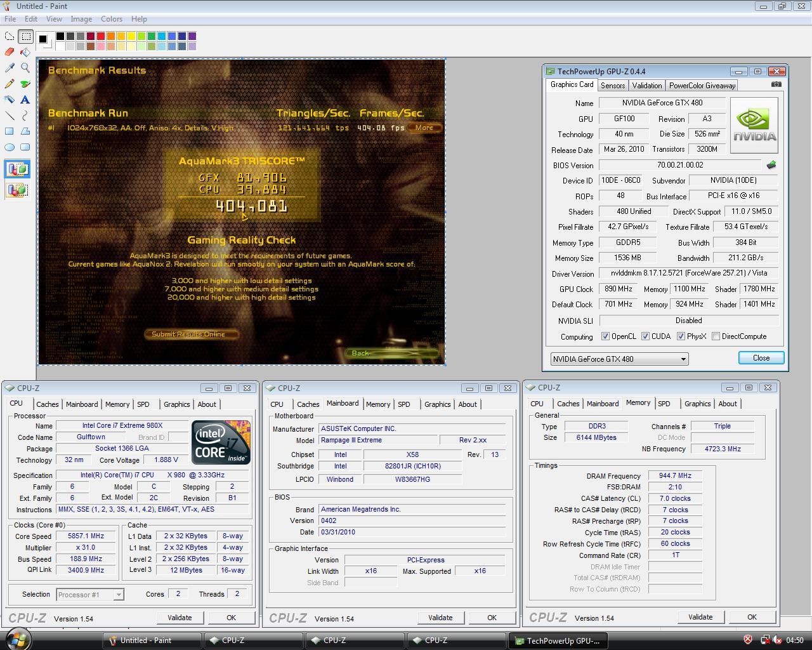The height and width of the screenshot is (650, 812).
Task: Open Caches tab in the left CPU-Z window
Action: 48,404
